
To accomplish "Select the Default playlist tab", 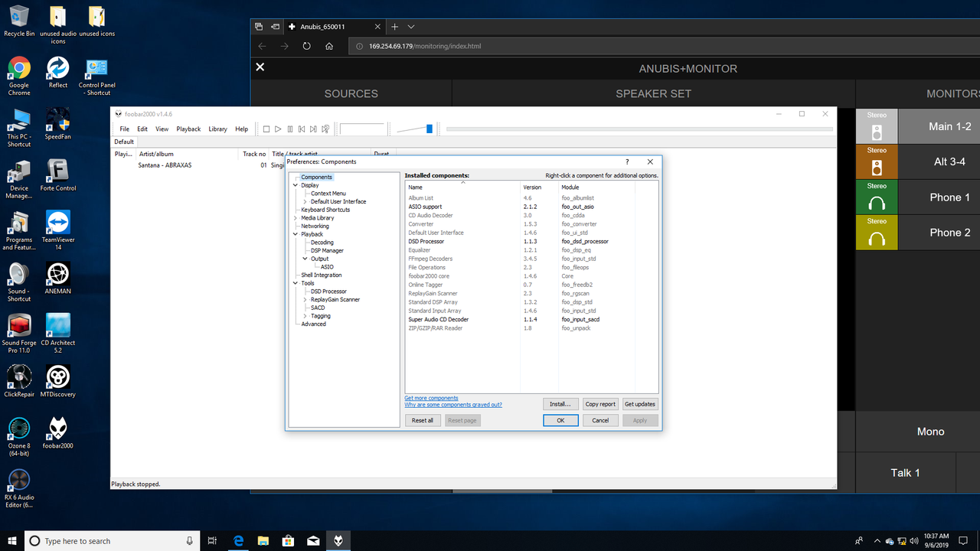I will [124, 142].
